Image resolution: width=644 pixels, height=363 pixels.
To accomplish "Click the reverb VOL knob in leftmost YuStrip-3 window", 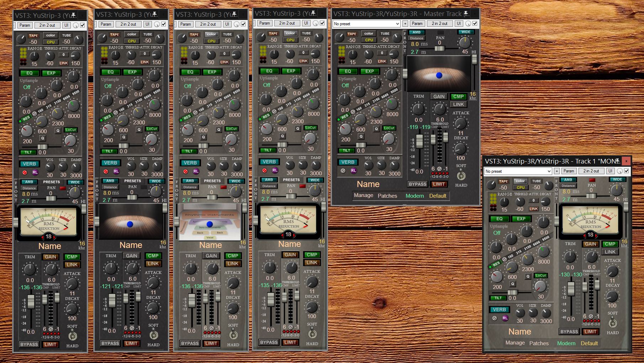I will (50, 167).
